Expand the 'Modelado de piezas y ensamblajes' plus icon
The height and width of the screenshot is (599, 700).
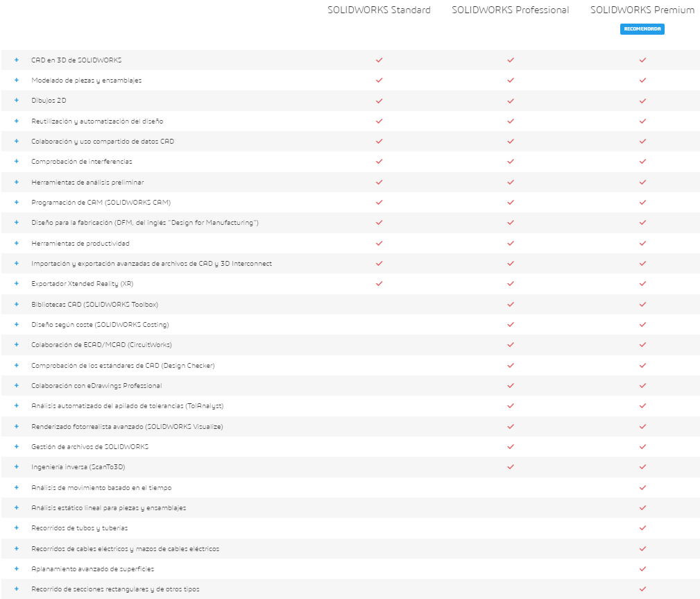17,81
